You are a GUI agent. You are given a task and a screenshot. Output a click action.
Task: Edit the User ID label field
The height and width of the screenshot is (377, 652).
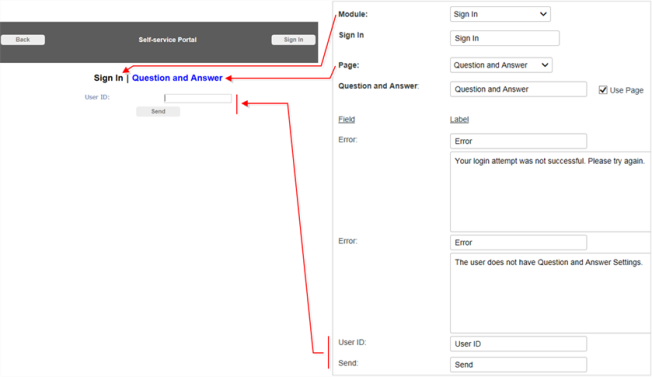[x=519, y=344]
